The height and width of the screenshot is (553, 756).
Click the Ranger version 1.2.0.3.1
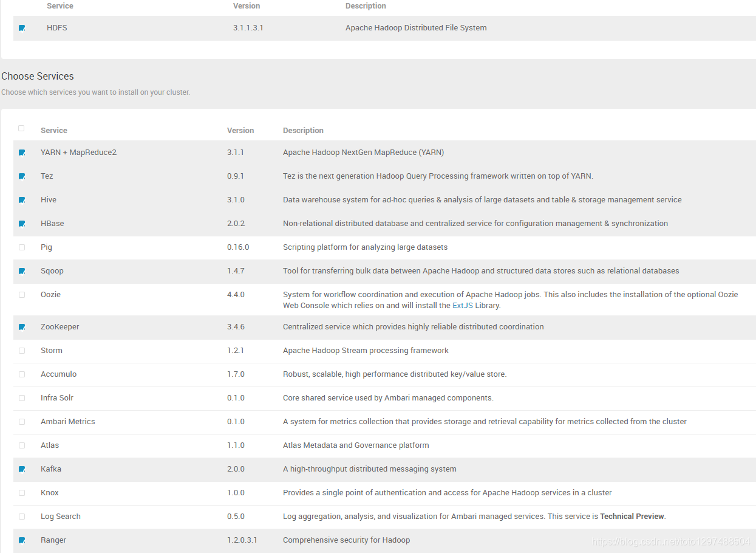242,540
